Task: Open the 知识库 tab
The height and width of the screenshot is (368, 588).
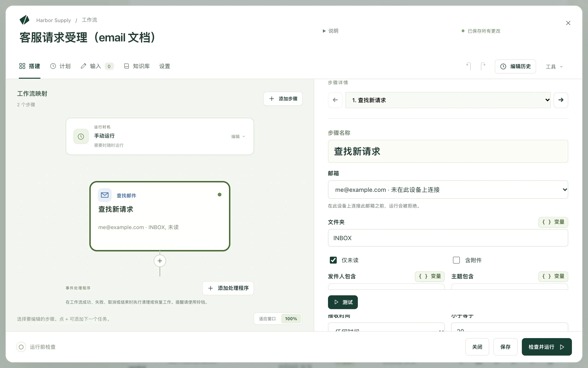Action: 137,66
